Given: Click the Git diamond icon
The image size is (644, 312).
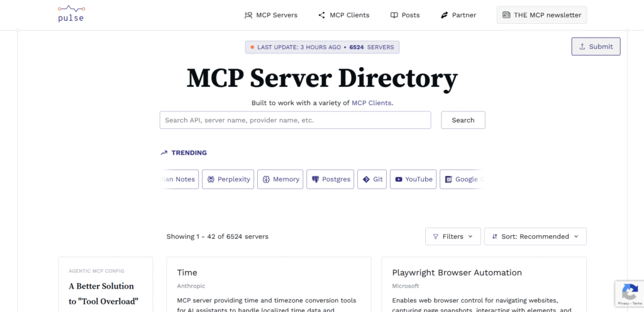Looking at the screenshot, I should point(366,179).
